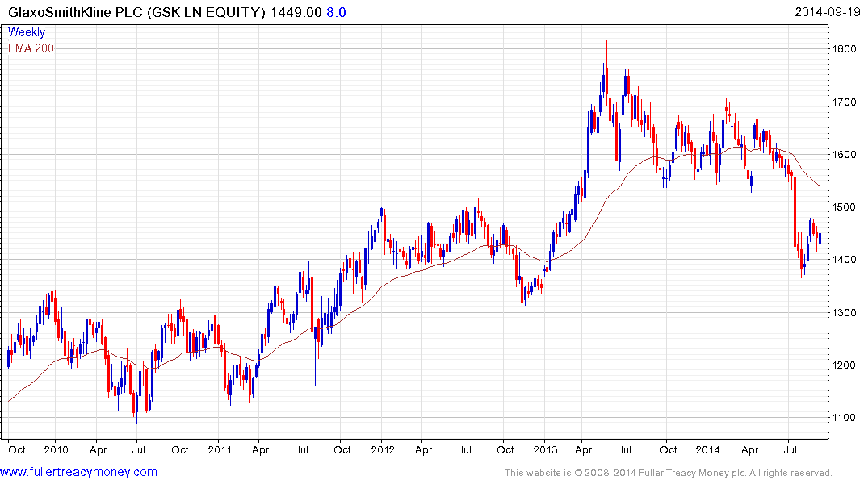Image resolution: width=868 pixels, height=484 pixels.
Task: Click the 2014 year axis label
Action: coord(708,449)
